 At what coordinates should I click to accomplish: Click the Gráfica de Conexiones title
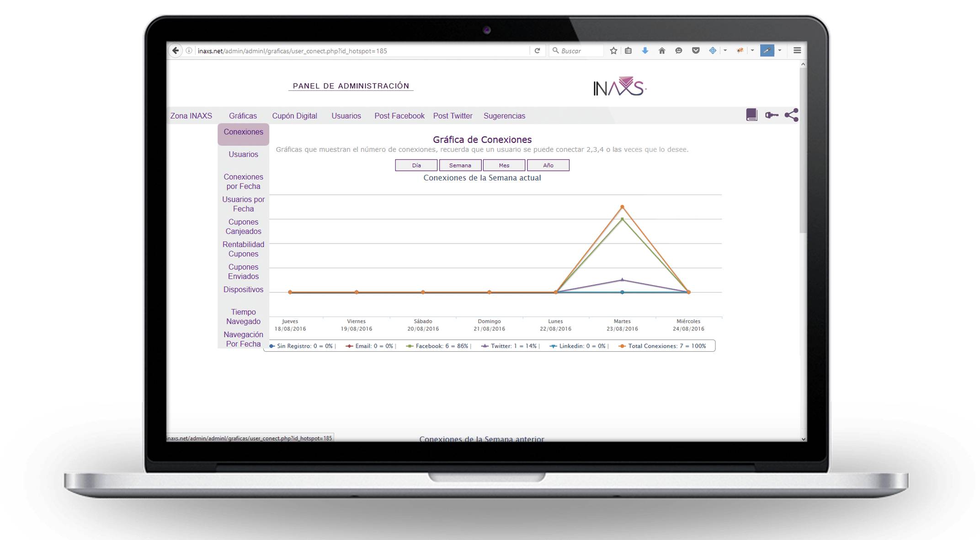pos(482,140)
